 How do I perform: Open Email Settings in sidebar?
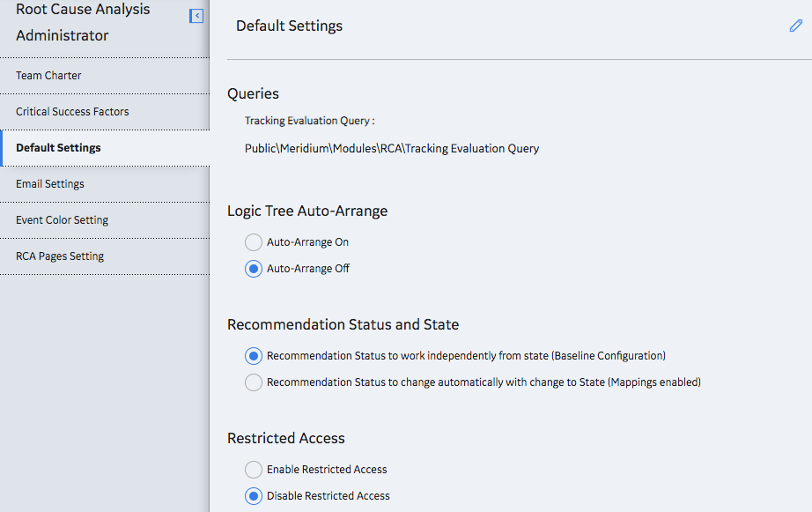coord(105,184)
